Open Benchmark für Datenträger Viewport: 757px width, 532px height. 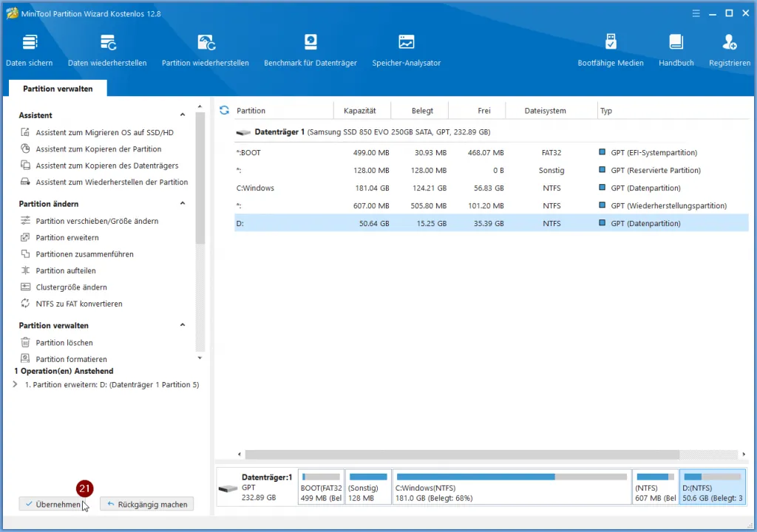click(x=310, y=50)
